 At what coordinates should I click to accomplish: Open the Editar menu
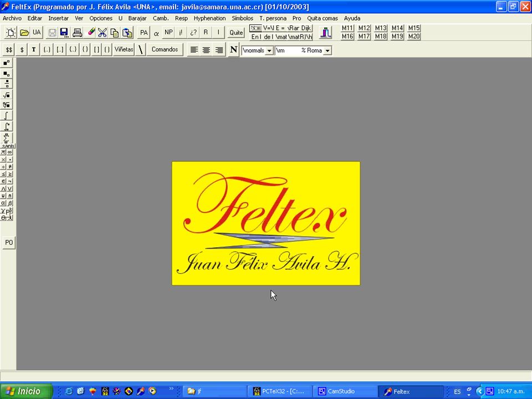pyautogui.click(x=35, y=18)
